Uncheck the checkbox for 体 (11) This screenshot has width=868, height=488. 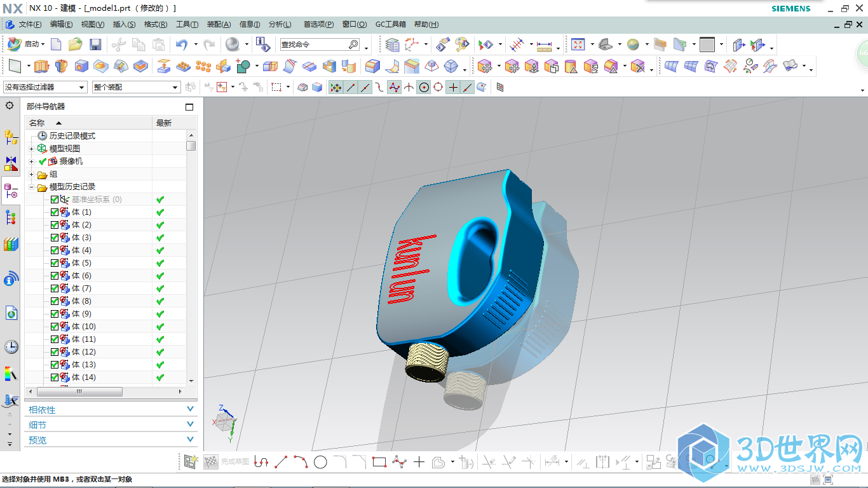[x=54, y=339]
